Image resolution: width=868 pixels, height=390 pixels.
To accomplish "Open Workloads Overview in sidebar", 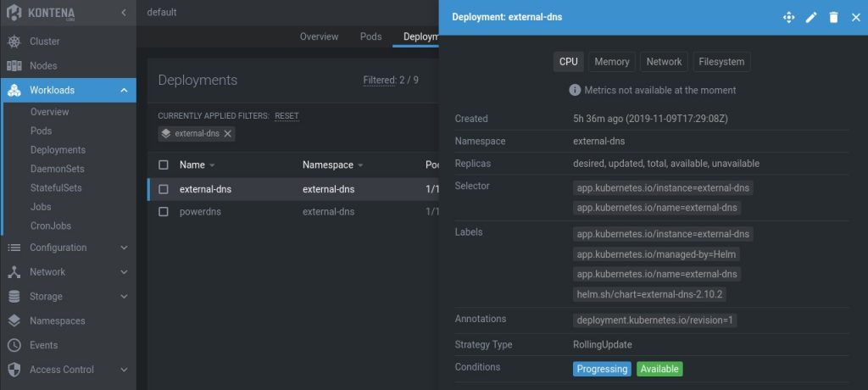I will coord(50,112).
